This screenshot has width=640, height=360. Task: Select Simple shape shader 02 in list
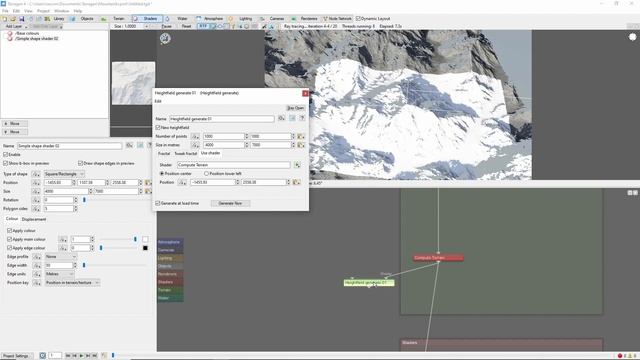pos(36,39)
